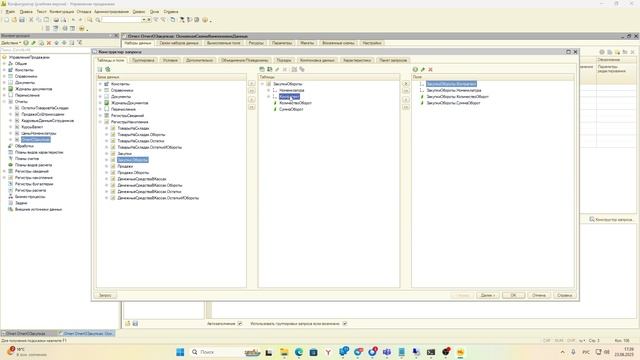Open the Действия dropdown in configuration panel

[11, 43]
